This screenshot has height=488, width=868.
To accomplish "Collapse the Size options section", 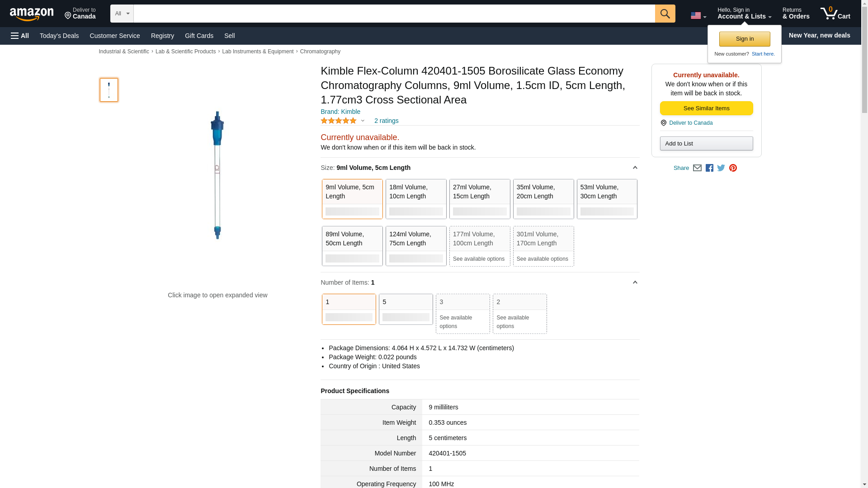I will pyautogui.click(x=635, y=168).
